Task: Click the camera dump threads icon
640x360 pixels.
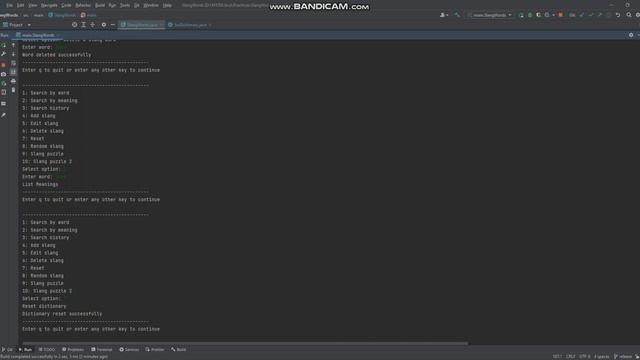Action: point(4,74)
